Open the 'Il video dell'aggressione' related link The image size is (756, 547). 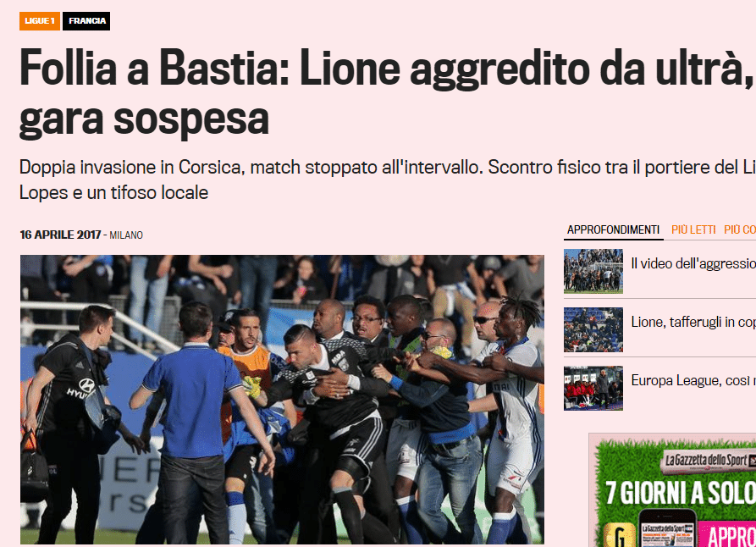pos(693,263)
